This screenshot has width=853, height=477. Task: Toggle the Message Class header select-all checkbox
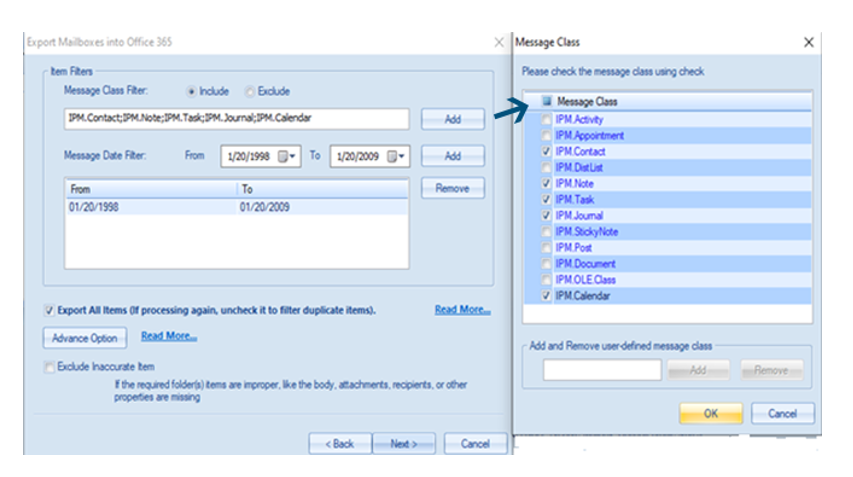(547, 101)
